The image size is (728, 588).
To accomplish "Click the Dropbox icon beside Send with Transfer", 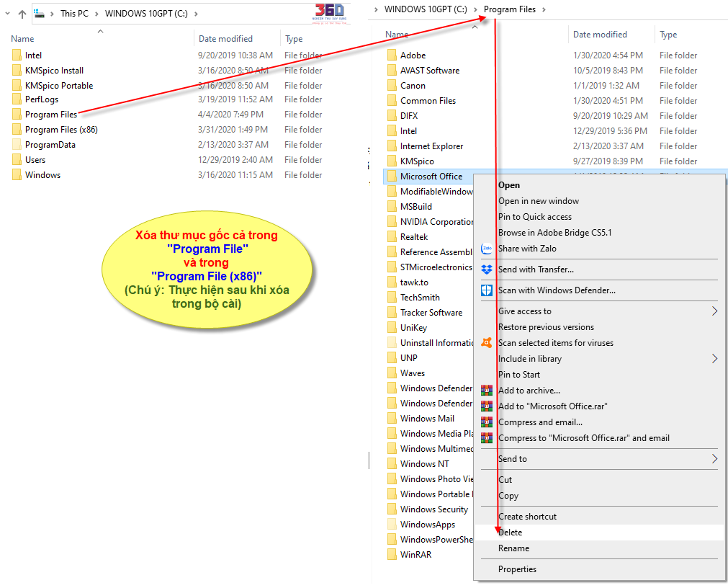I will point(486,269).
